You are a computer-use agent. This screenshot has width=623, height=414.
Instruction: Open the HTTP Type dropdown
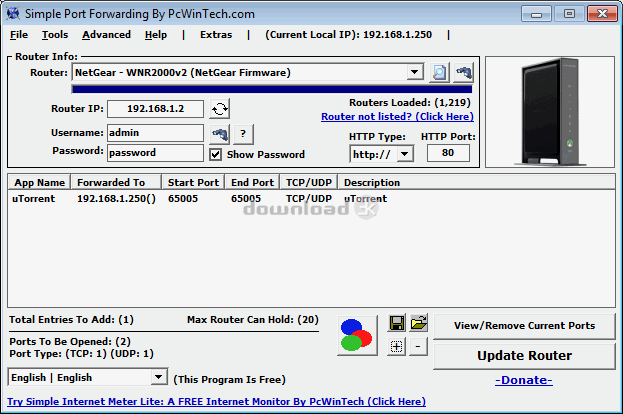click(x=405, y=154)
